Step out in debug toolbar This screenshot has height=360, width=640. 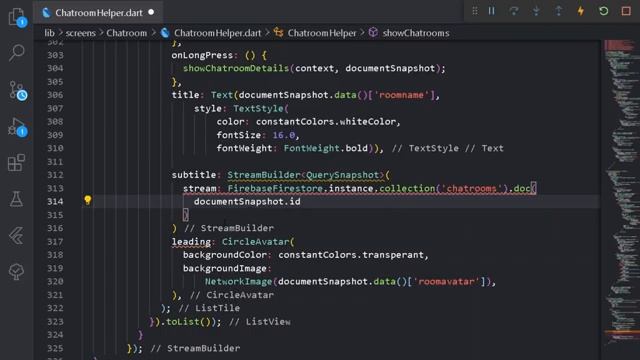click(x=558, y=11)
